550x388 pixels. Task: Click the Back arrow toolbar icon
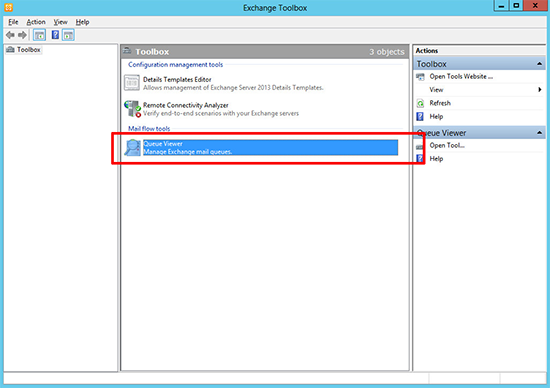click(x=10, y=35)
